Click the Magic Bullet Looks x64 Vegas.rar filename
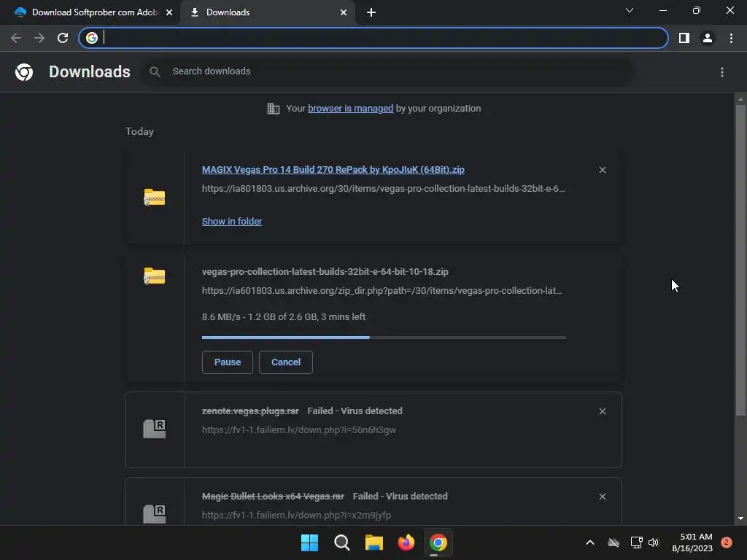Image resolution: width=747 pixels, height=560 pixels. click(x=273, y=496)
